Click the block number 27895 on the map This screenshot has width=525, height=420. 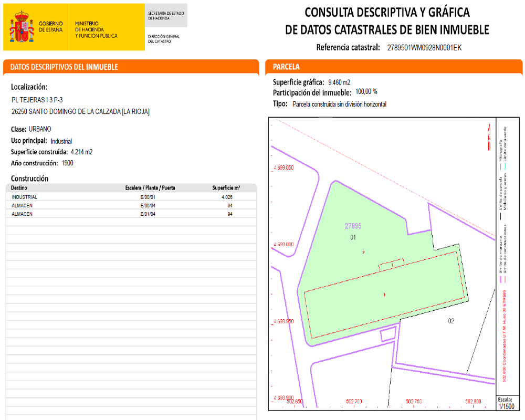click(353, 226)
